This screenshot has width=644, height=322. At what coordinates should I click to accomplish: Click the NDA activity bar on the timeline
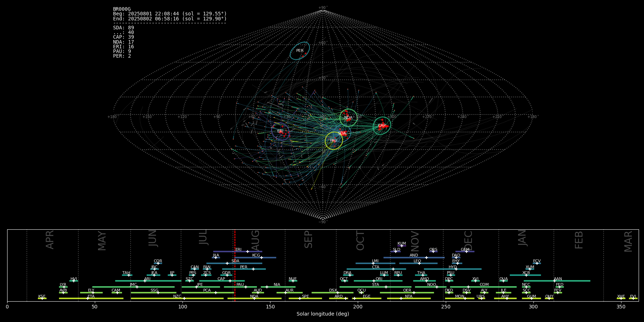pos(254,298)
